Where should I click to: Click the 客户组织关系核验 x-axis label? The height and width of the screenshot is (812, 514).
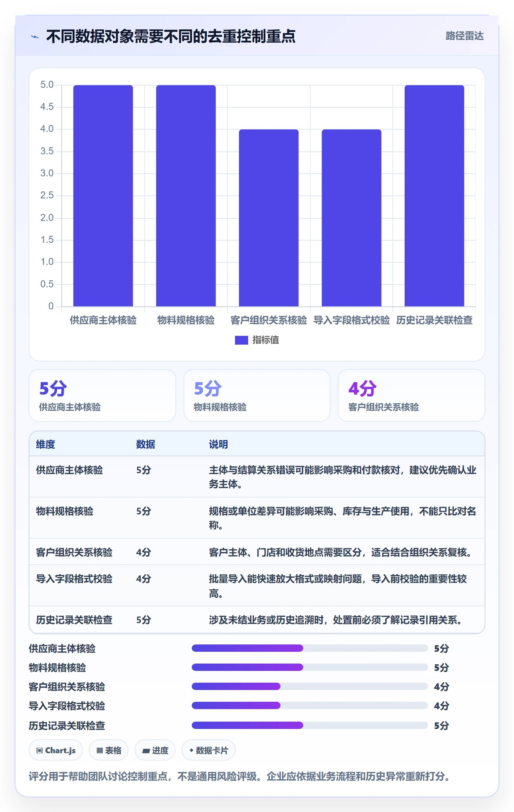pyautogui.click(x=269, y=320)
